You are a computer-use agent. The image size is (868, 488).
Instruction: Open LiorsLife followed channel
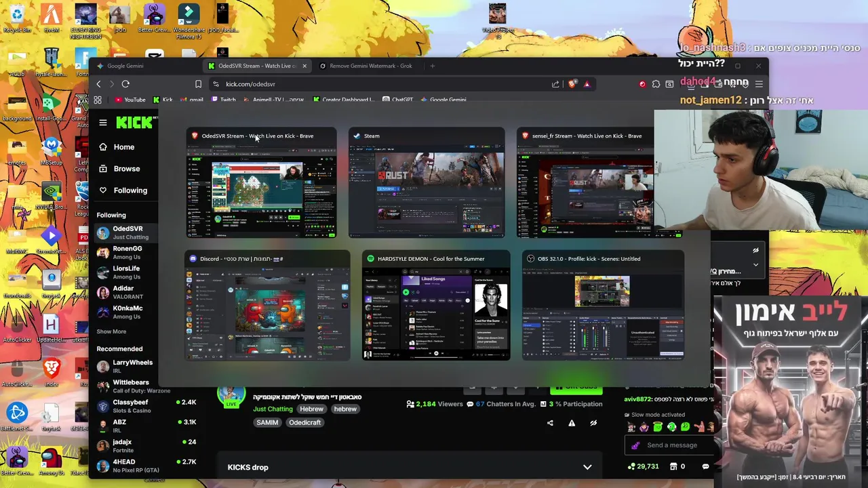125,272
